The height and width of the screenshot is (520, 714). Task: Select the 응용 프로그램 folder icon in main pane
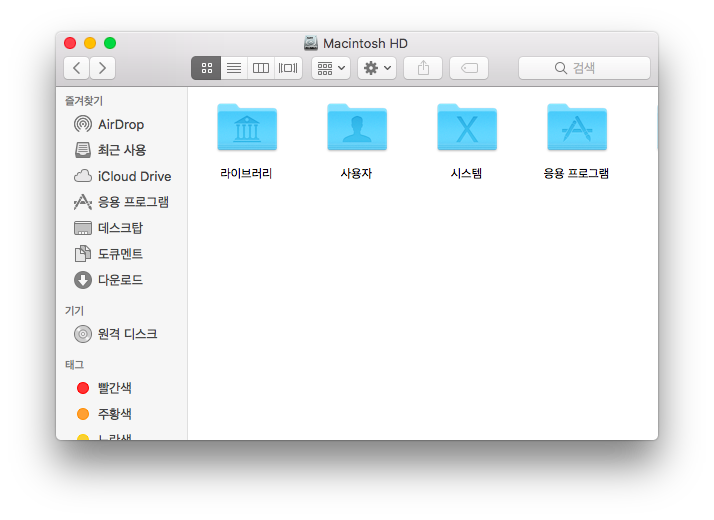tap(577, 127)
